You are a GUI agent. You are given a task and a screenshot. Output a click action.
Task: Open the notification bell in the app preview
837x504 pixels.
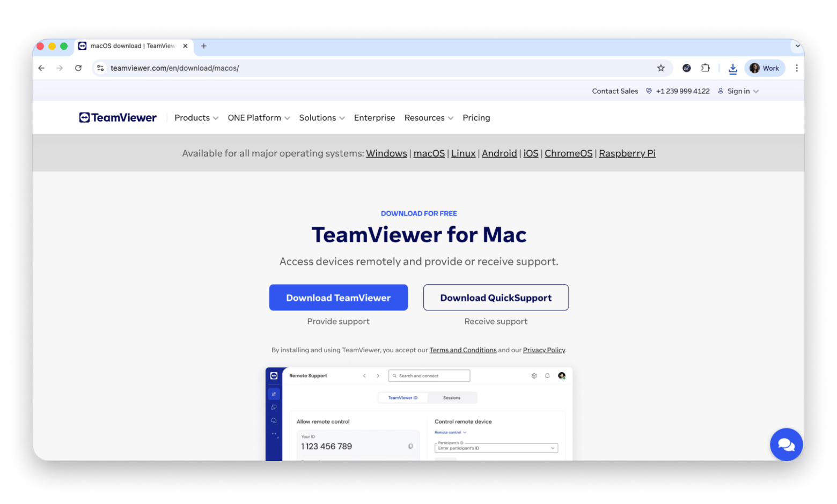(x=547, y=376)
